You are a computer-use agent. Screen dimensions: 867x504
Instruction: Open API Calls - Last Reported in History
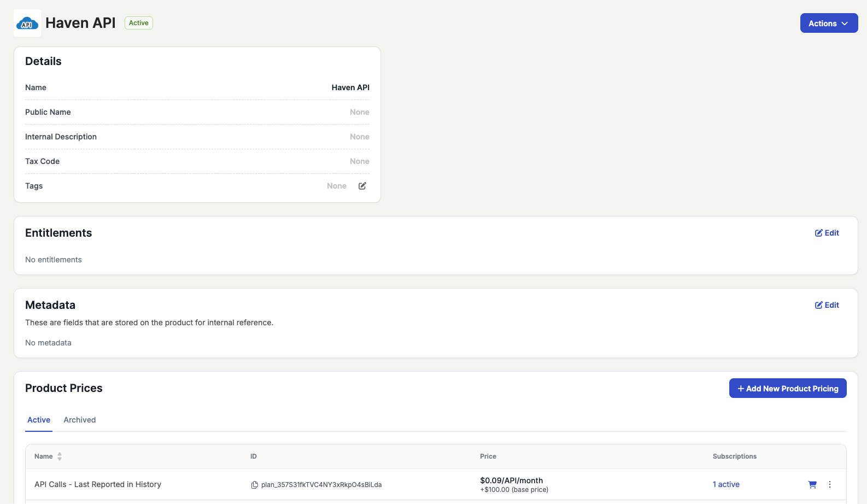click(98, 484)
